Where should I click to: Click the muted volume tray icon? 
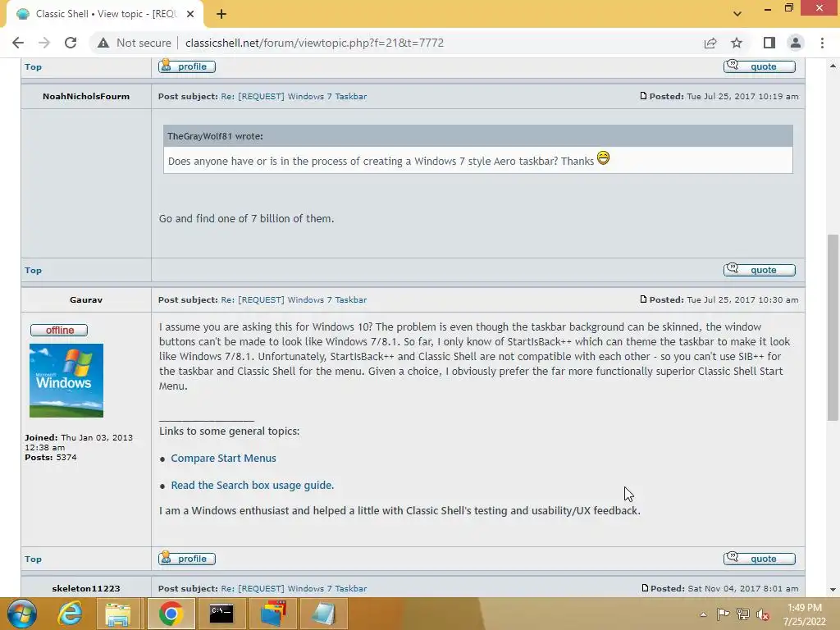tap(763, 614)
